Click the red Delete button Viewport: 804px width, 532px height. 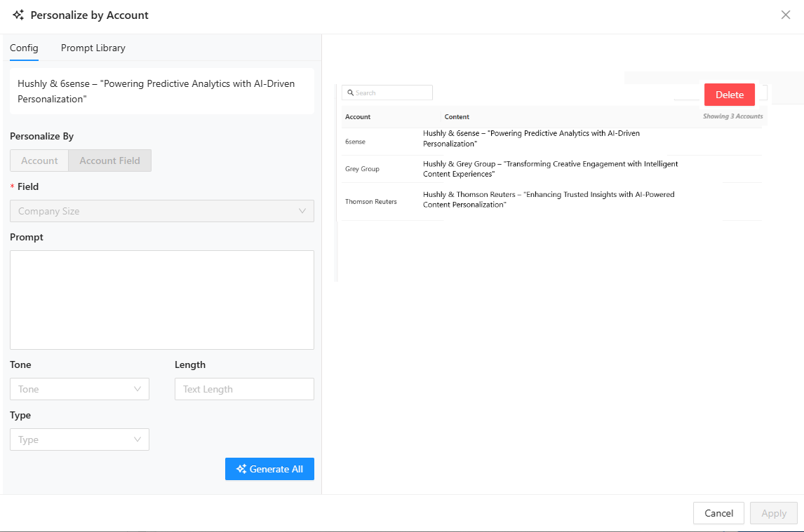point(730,95)
